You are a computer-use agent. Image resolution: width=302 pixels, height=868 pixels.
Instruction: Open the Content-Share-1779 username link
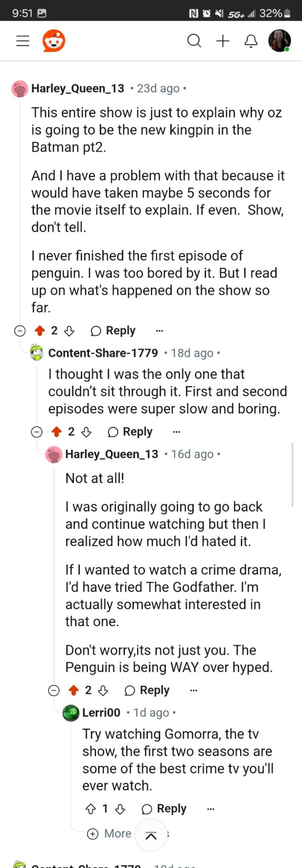103,353
